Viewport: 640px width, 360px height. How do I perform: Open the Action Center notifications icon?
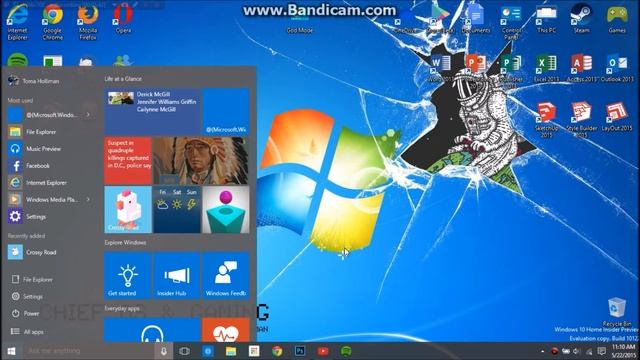[601, 351]
